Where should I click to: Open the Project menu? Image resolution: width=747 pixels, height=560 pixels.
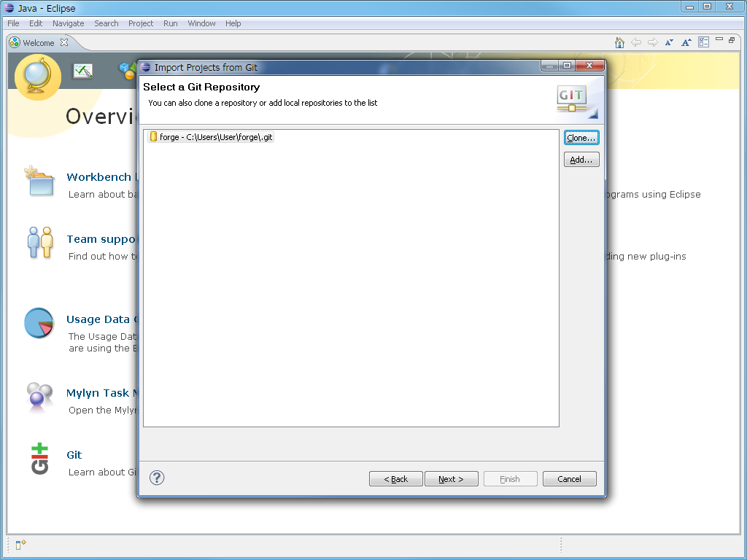[x=141, y=23]
